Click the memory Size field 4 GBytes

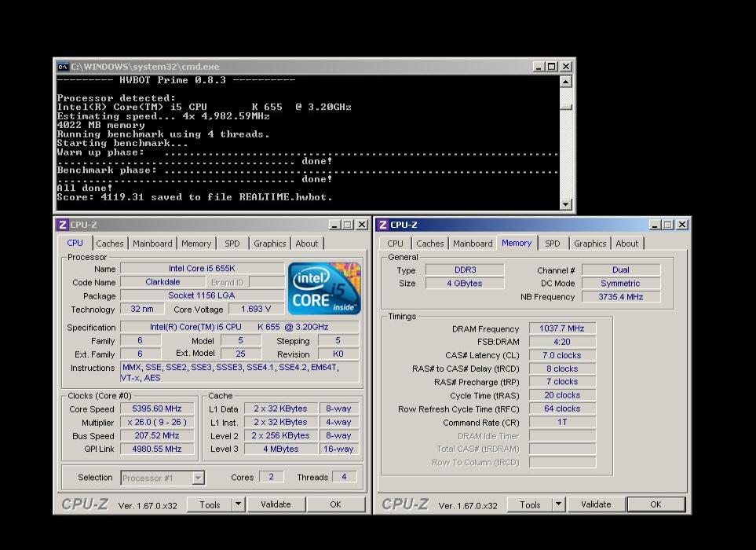pos(465,283)
